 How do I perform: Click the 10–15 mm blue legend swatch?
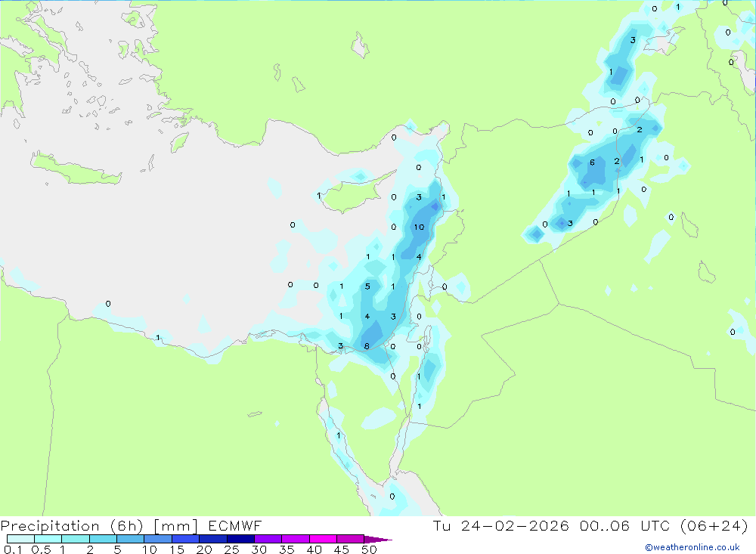coord(158,539)
